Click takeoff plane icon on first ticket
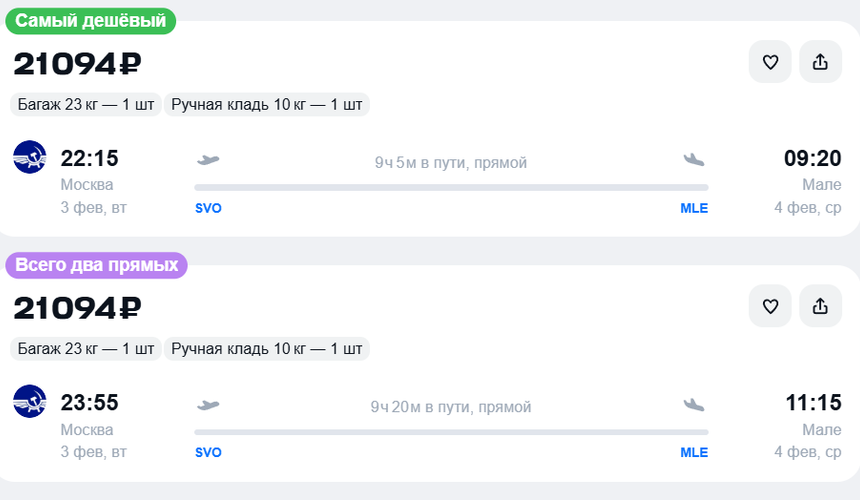The image size is (860, 500). click(208, 160)
